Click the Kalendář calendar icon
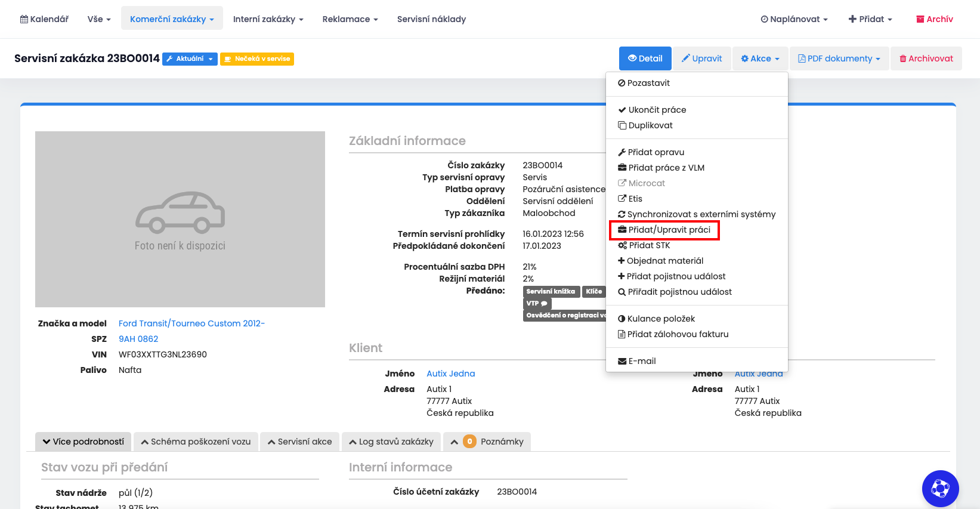 24,19
